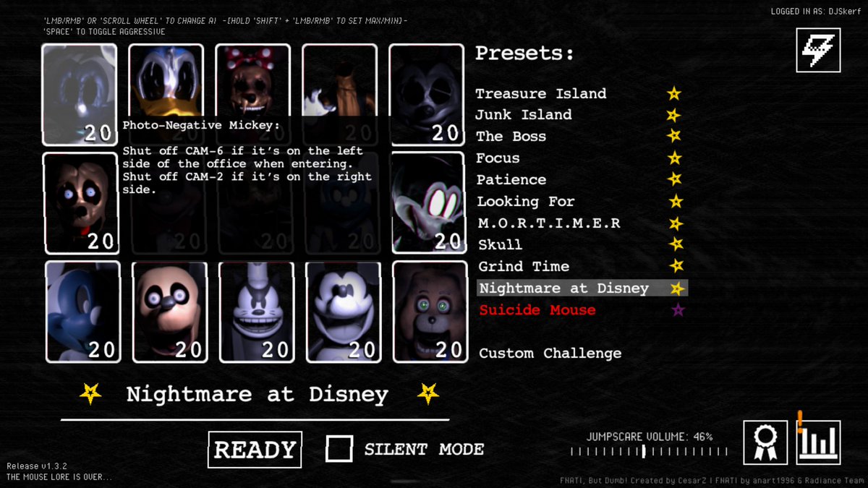Click the black-and-white Mickey character card
This screenshot has width=868, height=488.
click(x=343, y=312)
